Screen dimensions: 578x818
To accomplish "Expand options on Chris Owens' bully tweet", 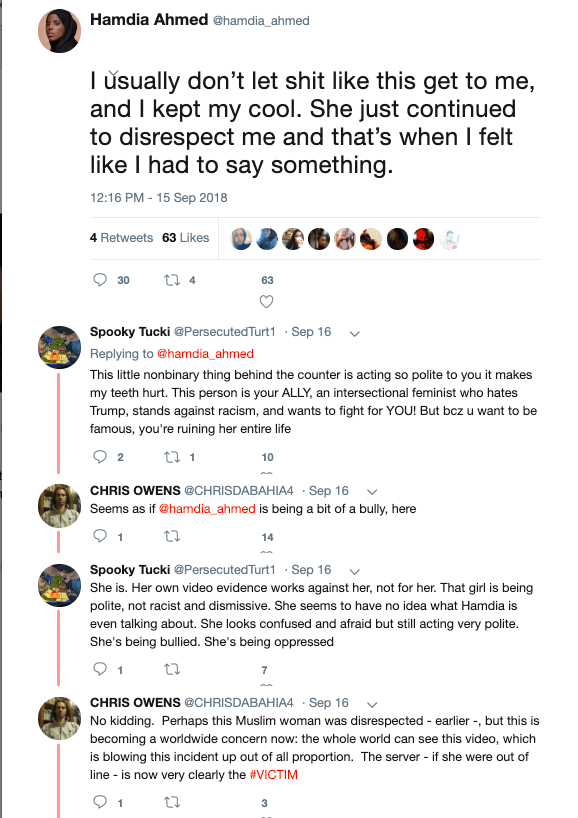I will [x=371, y=490].
